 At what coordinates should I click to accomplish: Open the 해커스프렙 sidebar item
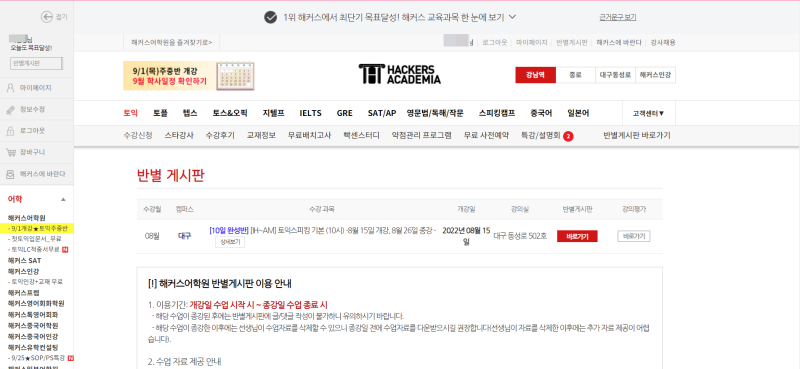pyautogui.click(x=23, y=292)
